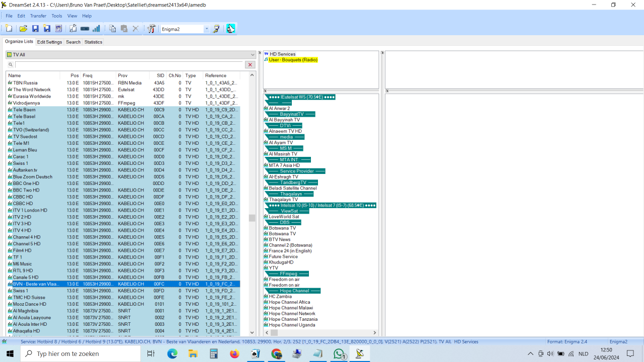This screenshot has width=644, height=362.
Task: Collapse the panel with arrow left of HD Services
Action: 260,53
